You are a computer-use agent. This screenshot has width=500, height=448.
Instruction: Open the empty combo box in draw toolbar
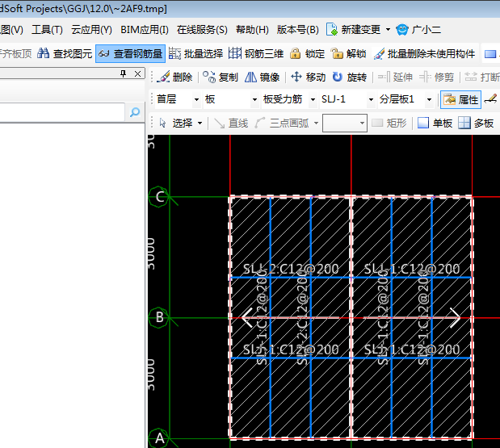pyautogui.click(x=345, y=123)
